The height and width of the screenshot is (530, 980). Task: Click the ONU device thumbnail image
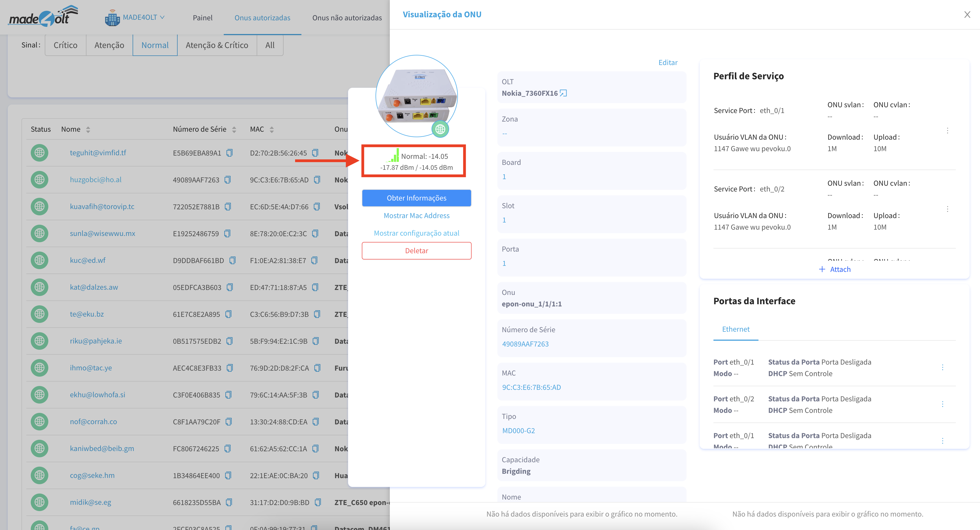[416, 96]
